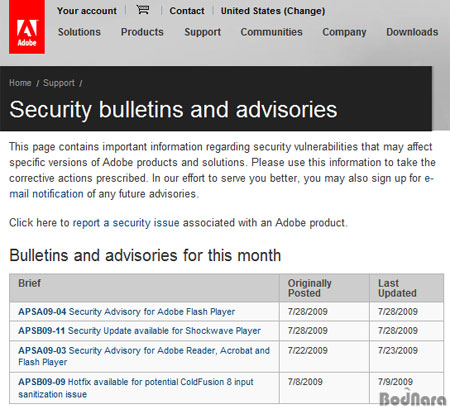This screenshot has height=409, width=450.
Task: Open the Downloads menu
Action: (x=412, y=32)
